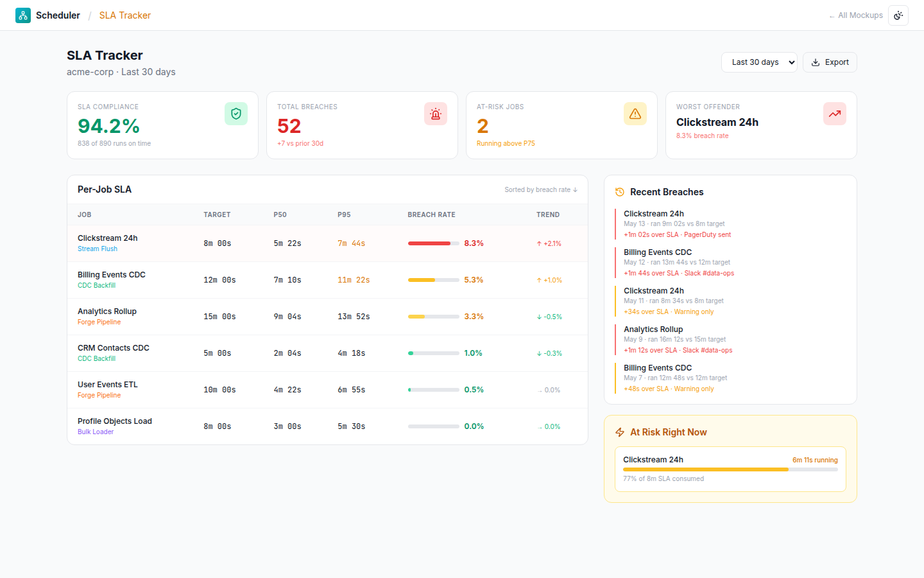This screenshot has width=924, height=578.
Task: Click the P50 column header
Action: point(280,215)
